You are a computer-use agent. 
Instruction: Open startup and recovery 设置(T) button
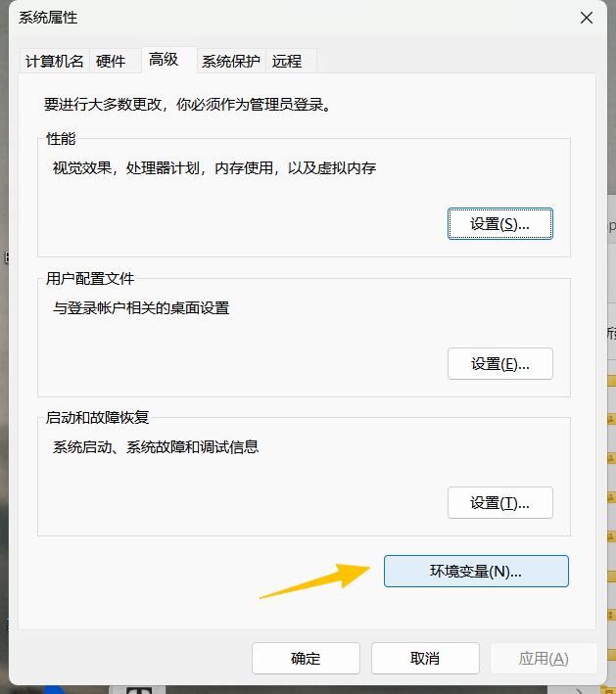[500, 503]
